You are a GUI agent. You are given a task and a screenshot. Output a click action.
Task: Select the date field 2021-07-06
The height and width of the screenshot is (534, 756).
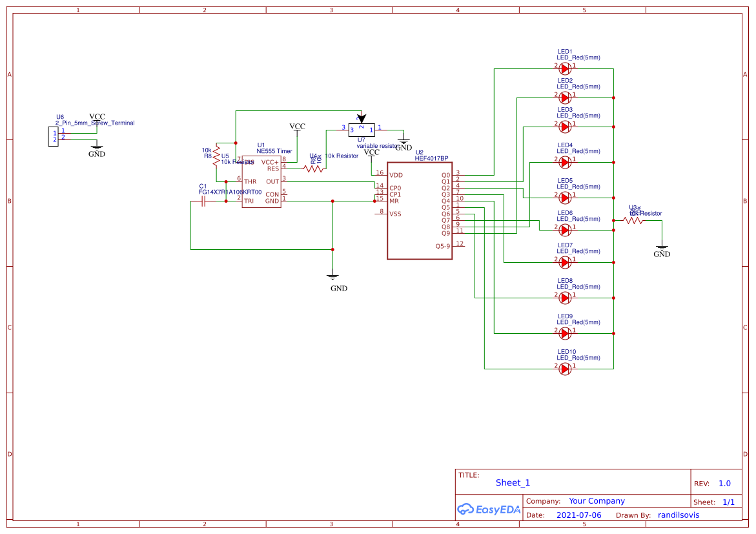(578, 515)
